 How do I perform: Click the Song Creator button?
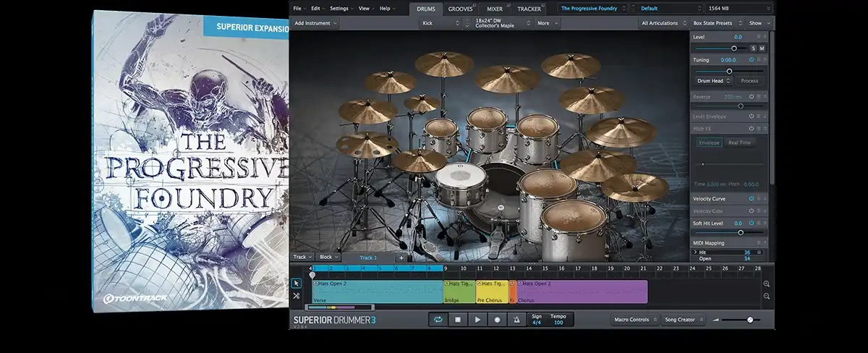click(682, 319)
